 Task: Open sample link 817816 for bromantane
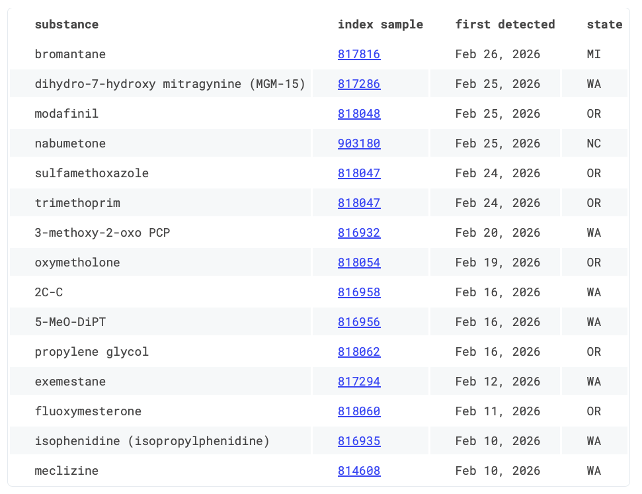coord(358,54)
